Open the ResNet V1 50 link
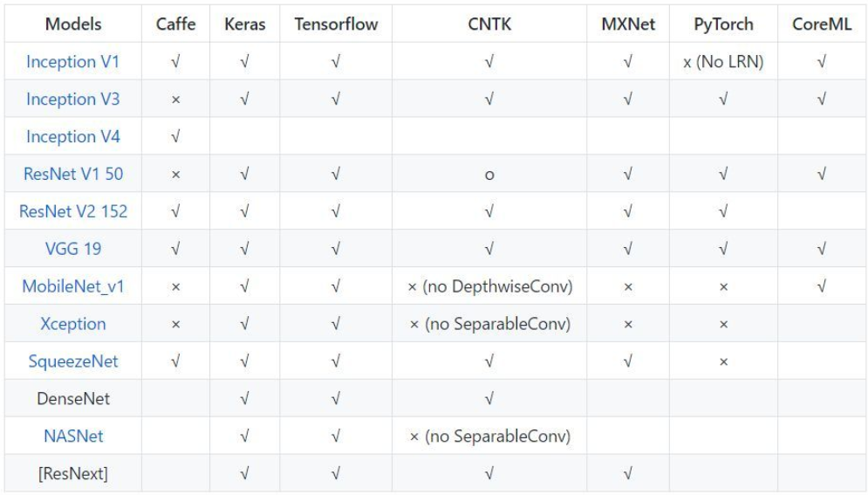 point(73,174)
